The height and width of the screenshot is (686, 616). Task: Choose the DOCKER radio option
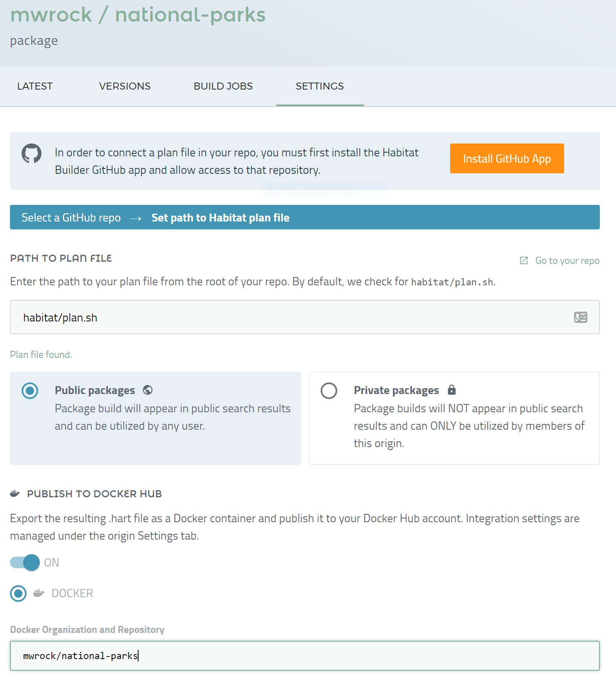pos(18,594)
